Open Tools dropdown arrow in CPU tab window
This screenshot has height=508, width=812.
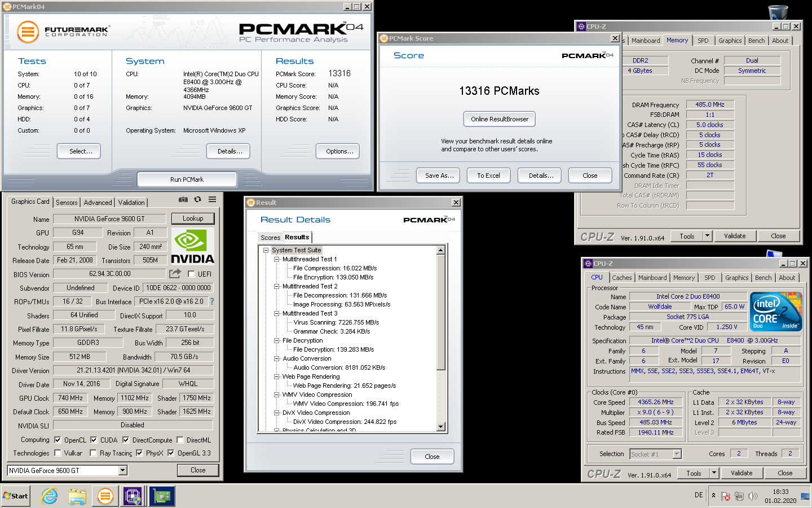[x=714, y=473]
